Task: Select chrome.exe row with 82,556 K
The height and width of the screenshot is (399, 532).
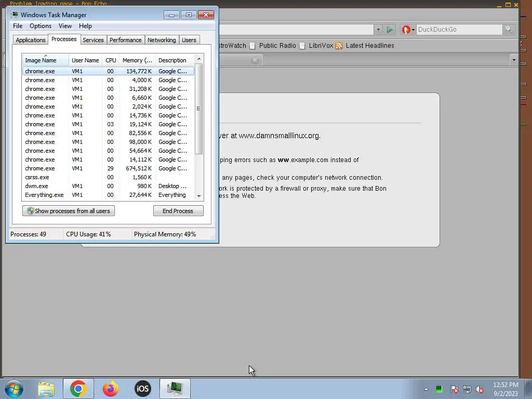Action: coord(108,133)
